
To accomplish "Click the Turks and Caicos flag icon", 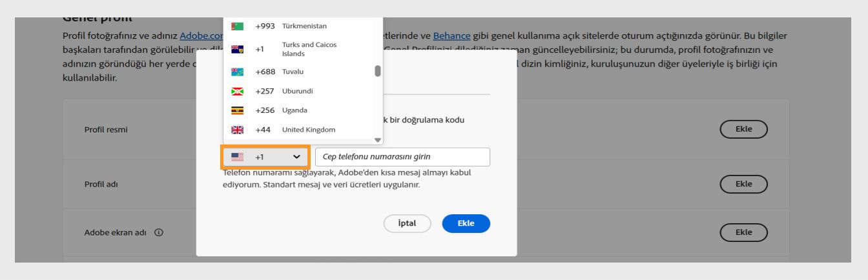I will (237, 49).
